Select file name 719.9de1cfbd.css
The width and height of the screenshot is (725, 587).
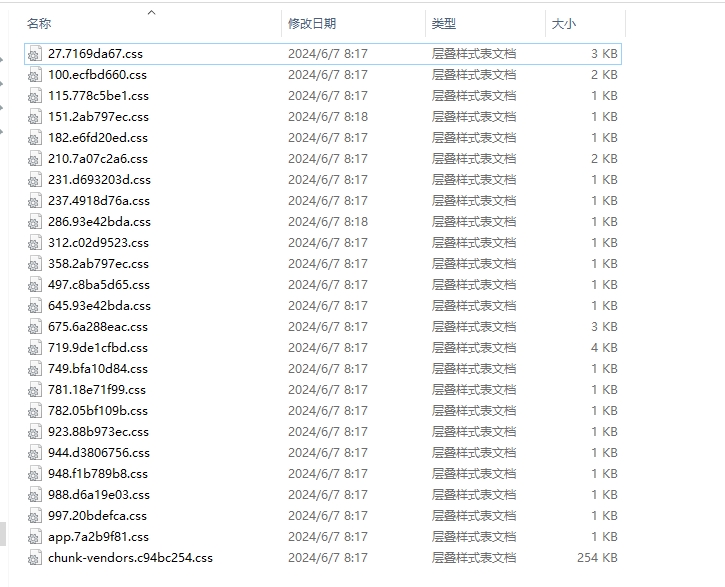(98, 348)
